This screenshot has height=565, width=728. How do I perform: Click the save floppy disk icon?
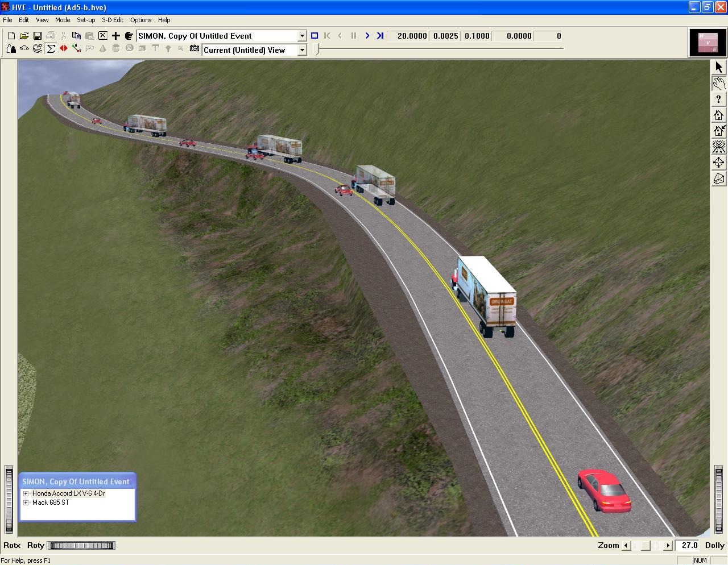[x=38, y=36]
